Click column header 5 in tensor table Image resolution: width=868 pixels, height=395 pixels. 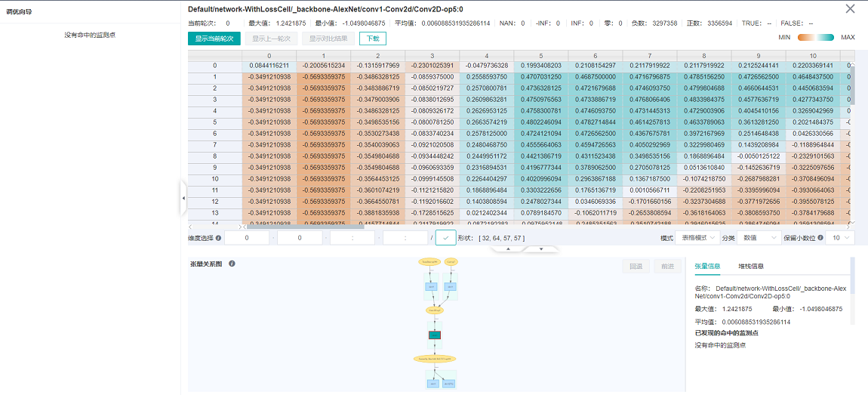coord(540,56)
